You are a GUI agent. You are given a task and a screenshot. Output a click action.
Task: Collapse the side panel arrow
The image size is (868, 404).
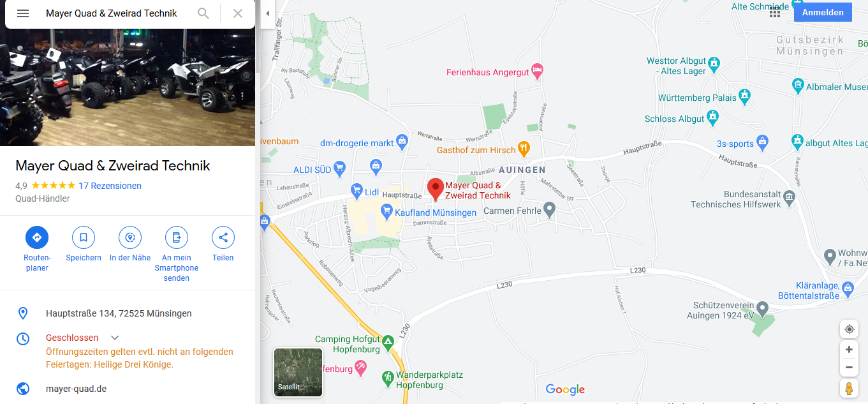tap(267, 13)
